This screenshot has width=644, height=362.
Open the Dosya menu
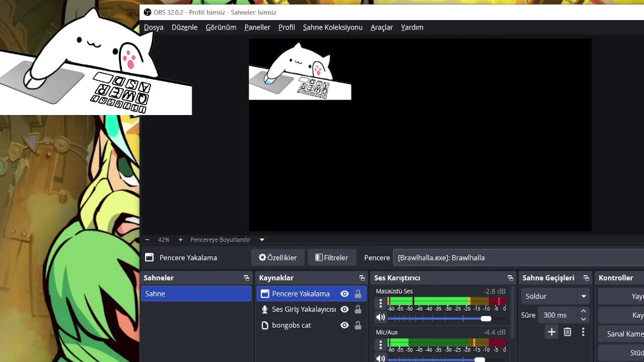pyautogui.click(x=153, y=27)
